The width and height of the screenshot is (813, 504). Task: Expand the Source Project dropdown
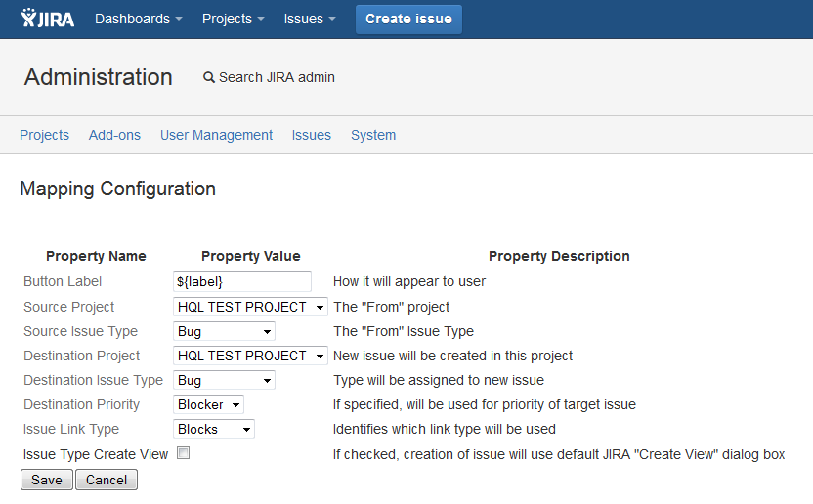[x=250, y=307]
